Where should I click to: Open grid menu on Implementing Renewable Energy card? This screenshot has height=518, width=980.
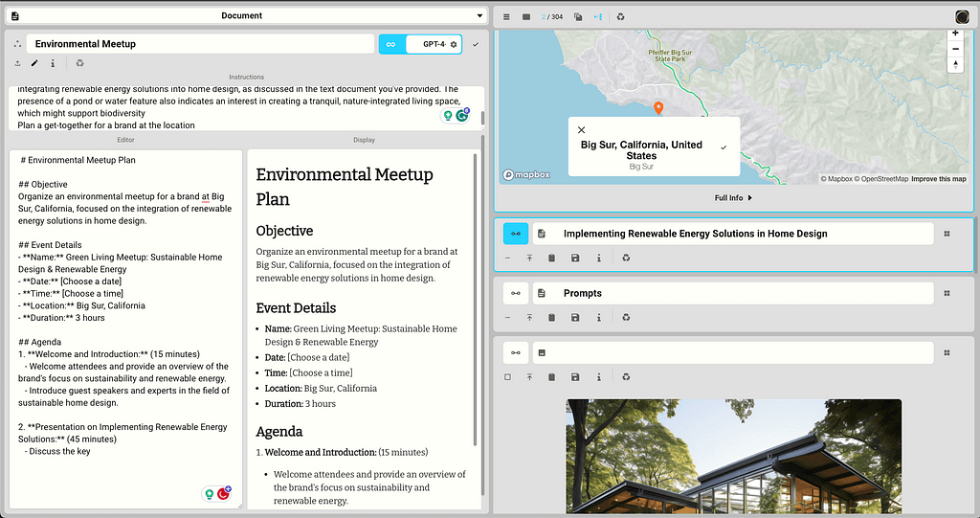point(947,234)
